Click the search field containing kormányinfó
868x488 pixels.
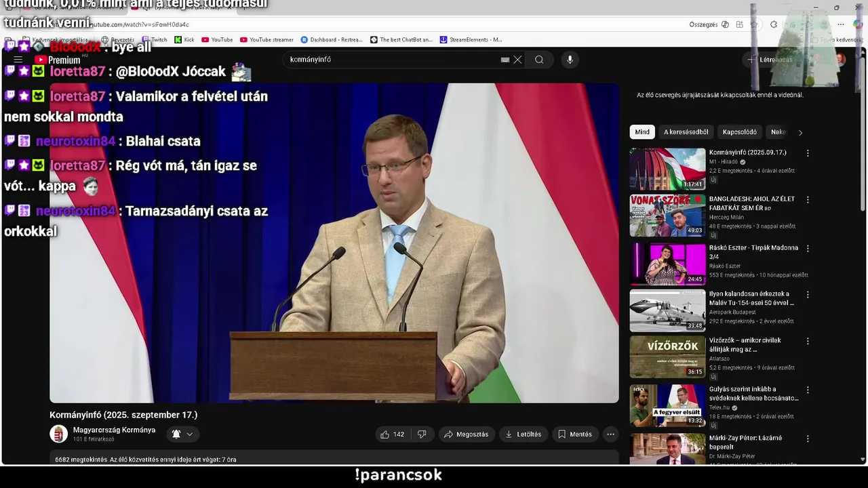pyautogui.click(x=393, y=60)
